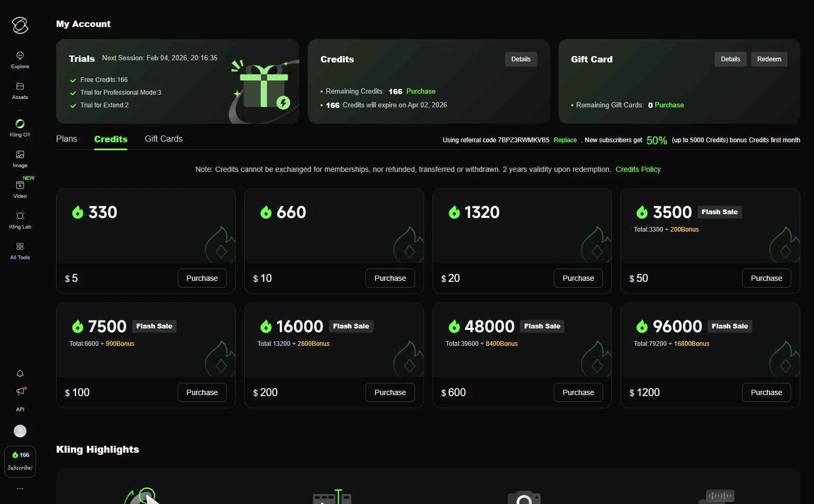Screen dimensions: 814x504
Task: Click 'Trial for Professional Mode:3' text
Action: point(121,93)
